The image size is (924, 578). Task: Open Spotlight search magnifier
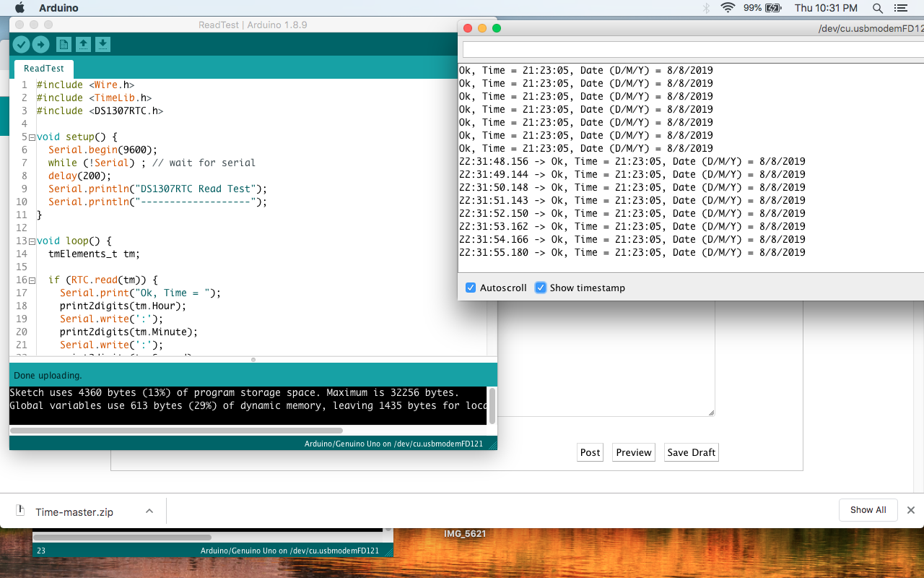(x=878, y=8)
